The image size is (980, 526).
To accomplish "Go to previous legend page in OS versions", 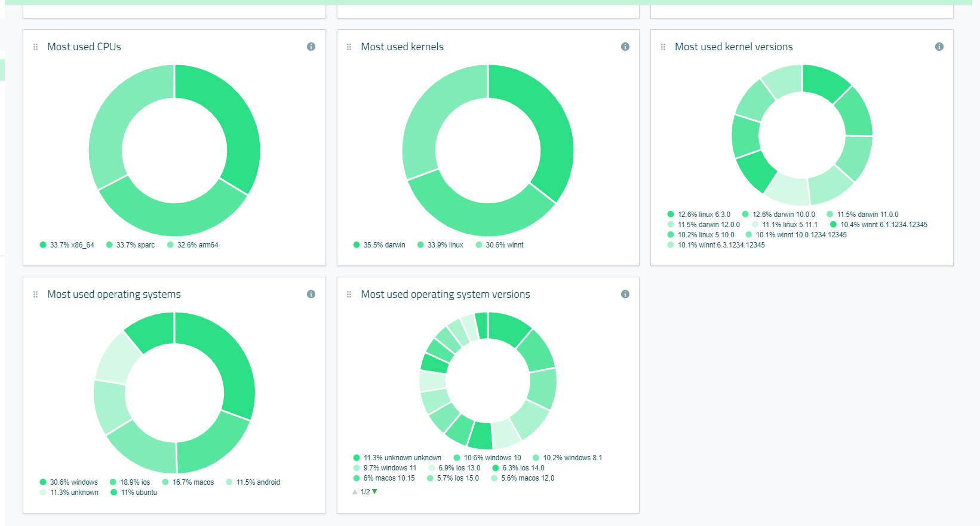I will tap(355, 492).
